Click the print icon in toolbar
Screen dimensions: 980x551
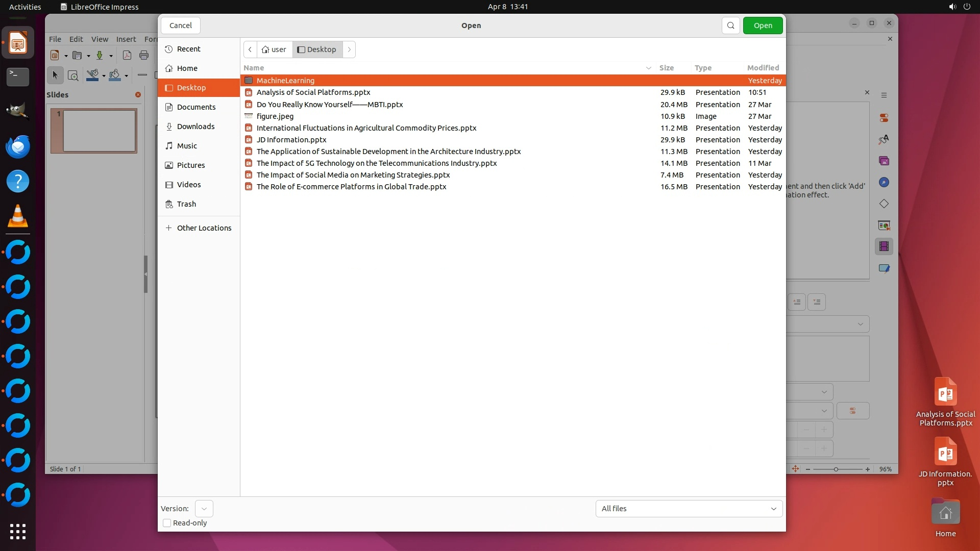click(x=144, y=56)
